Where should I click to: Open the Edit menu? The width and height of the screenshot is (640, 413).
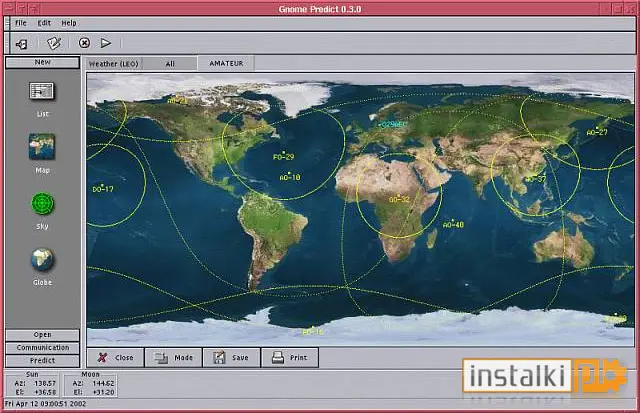(x=44, y=23)
